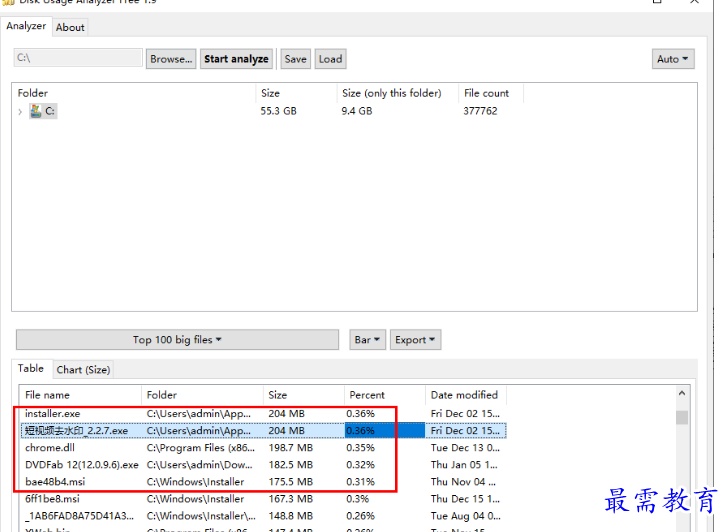Open the Export dropdown menu
The image size is (726, 532).
pos(415,340)
